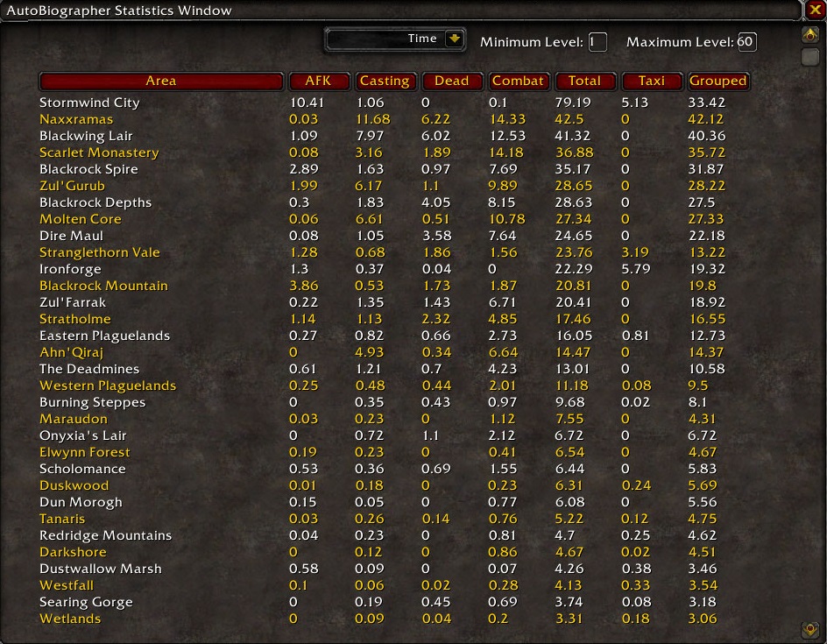Select the Blackrock Mountain area name
Screen dimensions: 827x644
pos(104,286)
